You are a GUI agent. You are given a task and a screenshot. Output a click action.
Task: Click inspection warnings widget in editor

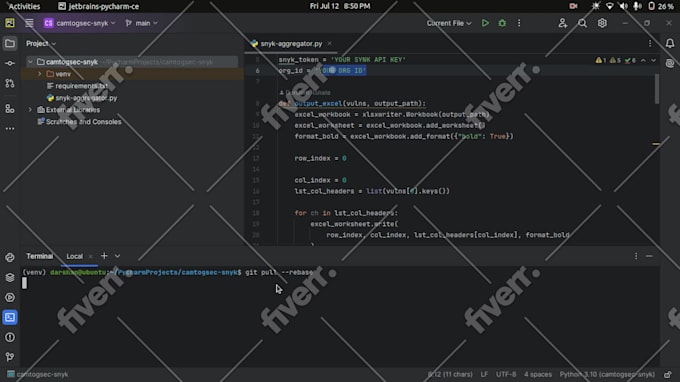616,60
